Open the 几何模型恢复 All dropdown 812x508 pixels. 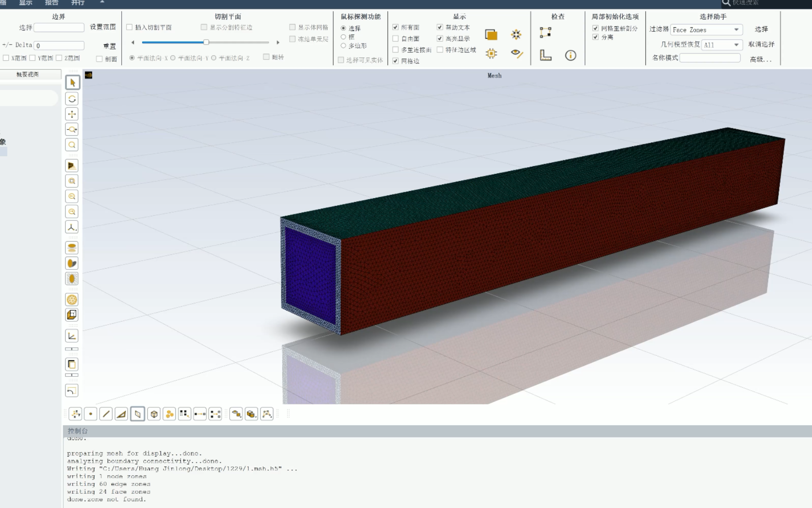coord(735,45)
